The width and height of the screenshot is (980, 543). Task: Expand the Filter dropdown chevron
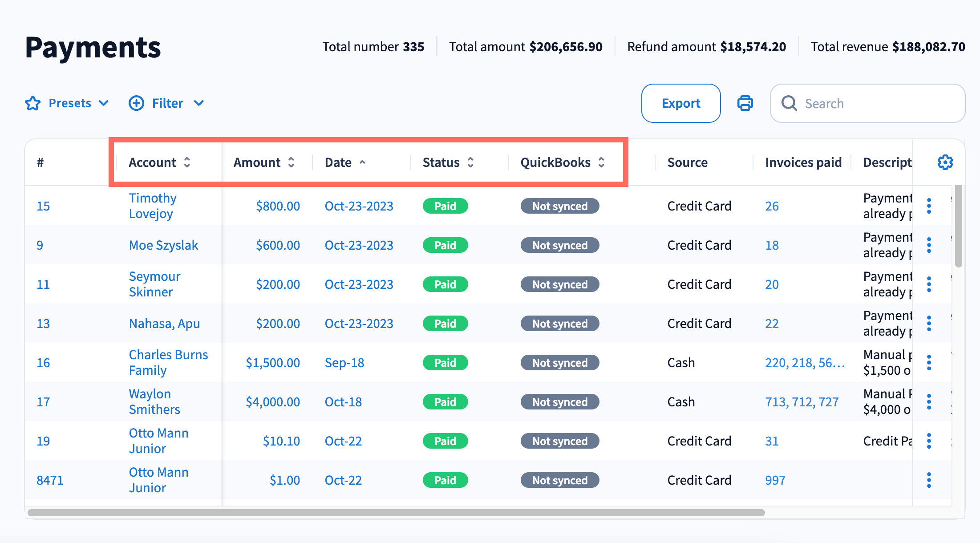[x=199, y=103]
